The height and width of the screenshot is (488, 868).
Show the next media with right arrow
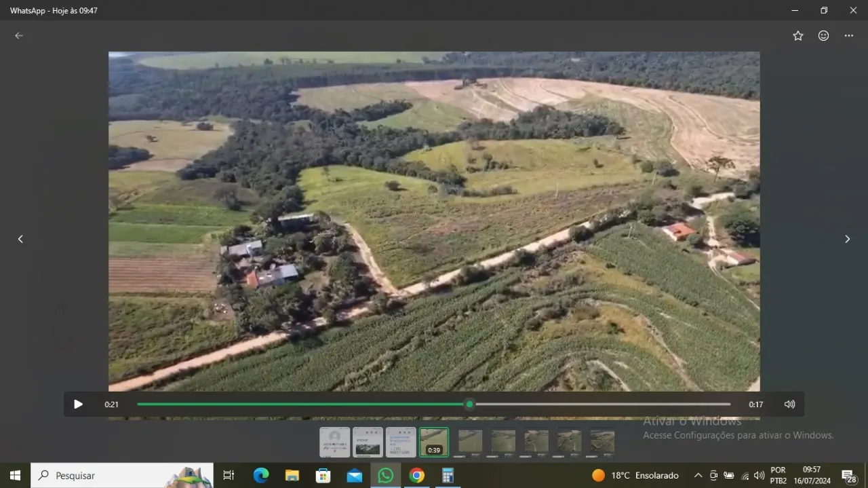847,239
